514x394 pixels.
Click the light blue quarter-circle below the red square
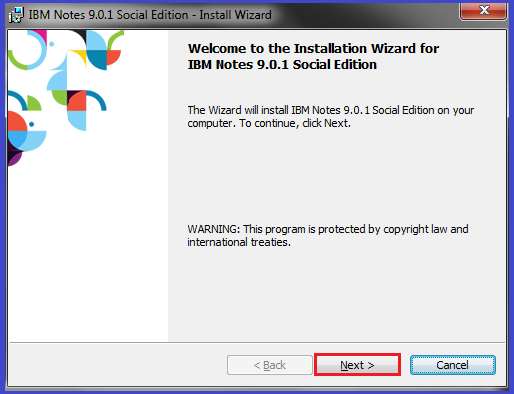click(x=77, y=120)
